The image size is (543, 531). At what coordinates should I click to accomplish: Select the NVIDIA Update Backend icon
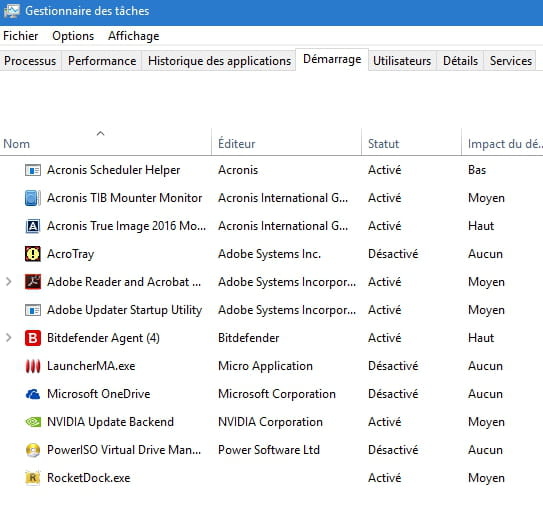[33, 422]
